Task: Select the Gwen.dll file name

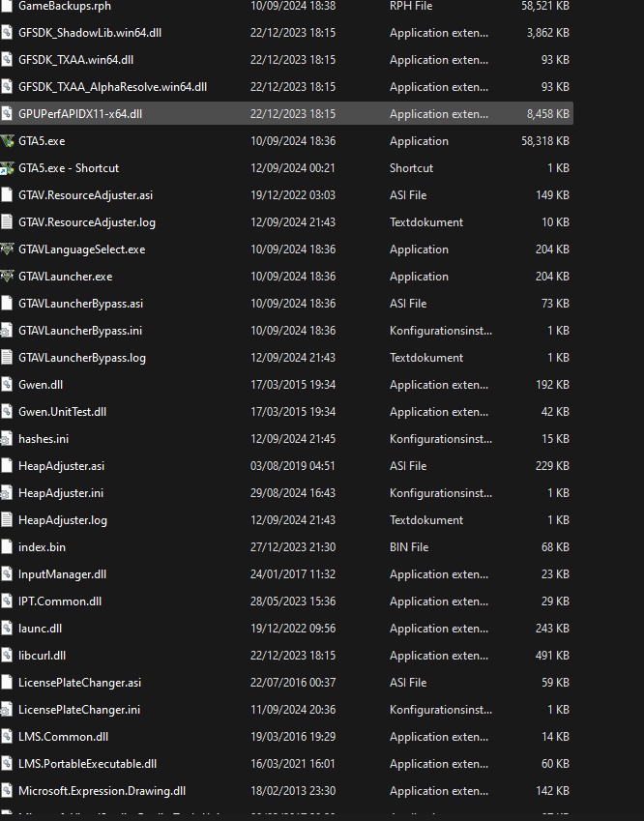Action: (x=41, y=385)
